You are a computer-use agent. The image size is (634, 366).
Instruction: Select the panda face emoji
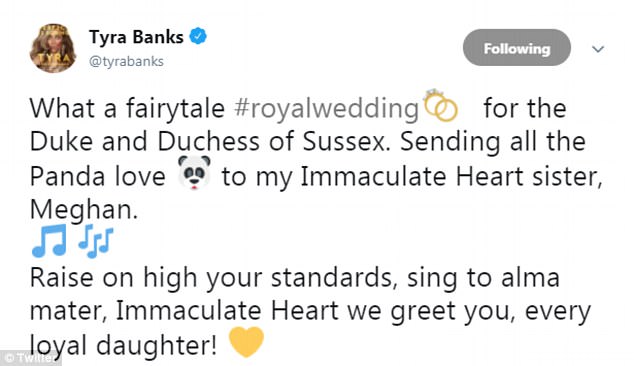pyautogui.click(x=194, y=173)
